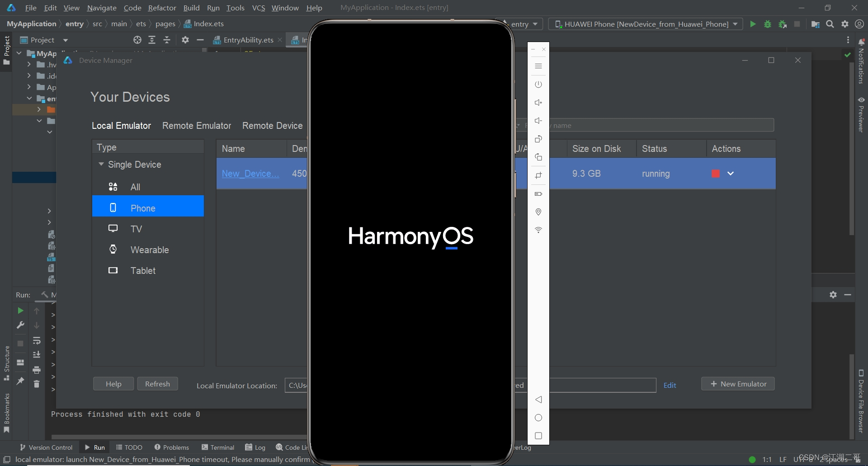Toggle Device File Browser tool window
868x466 pixels.
click(x=861, y=401)
